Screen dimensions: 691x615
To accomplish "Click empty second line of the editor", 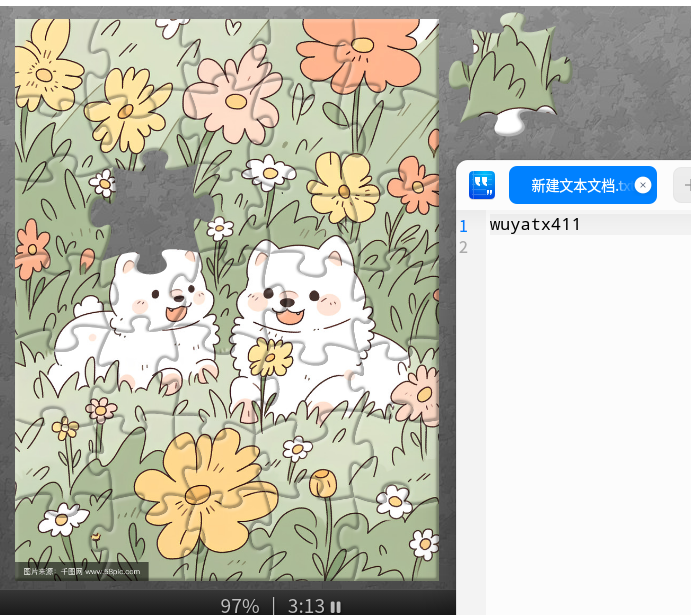I will pos(580,247).
